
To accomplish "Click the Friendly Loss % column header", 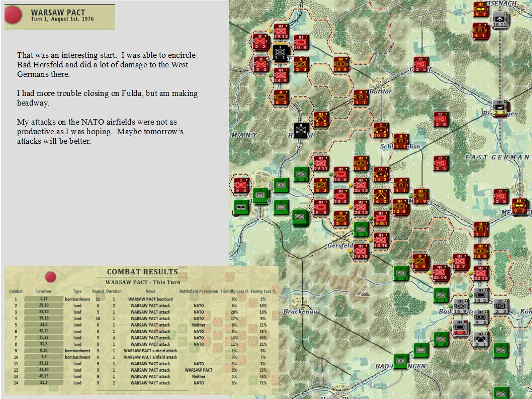I will click(x=234, y=291).
